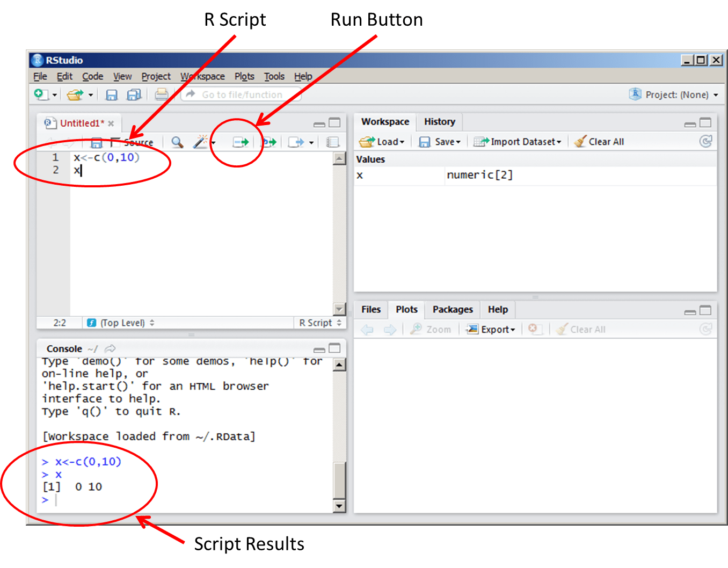The height and width of the screenshot is (568, 728).
Task: Click Clear All in Plots pane
Action: [581, 330]
